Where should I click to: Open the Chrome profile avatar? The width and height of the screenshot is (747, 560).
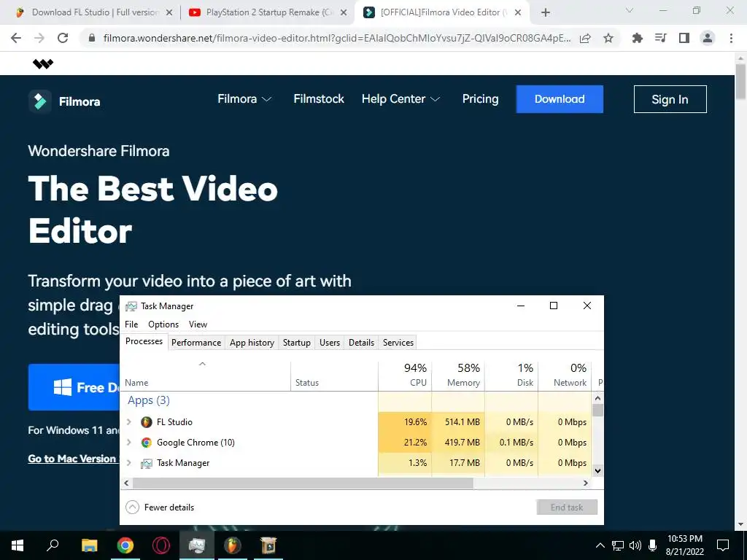[x=708, y=38]
